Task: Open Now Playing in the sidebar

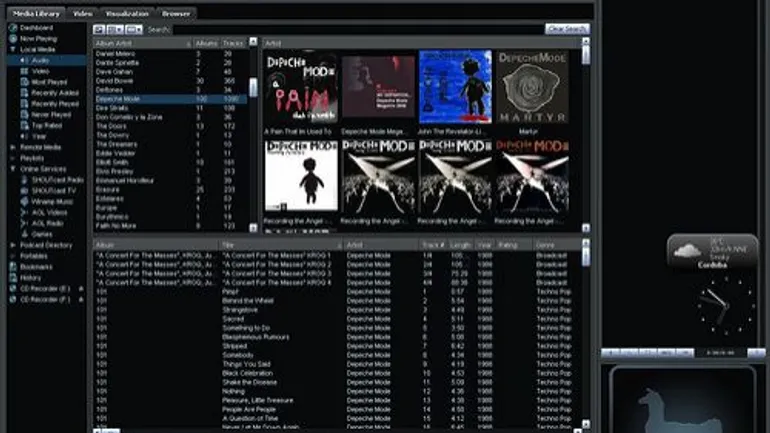Action: click(33, 38)
